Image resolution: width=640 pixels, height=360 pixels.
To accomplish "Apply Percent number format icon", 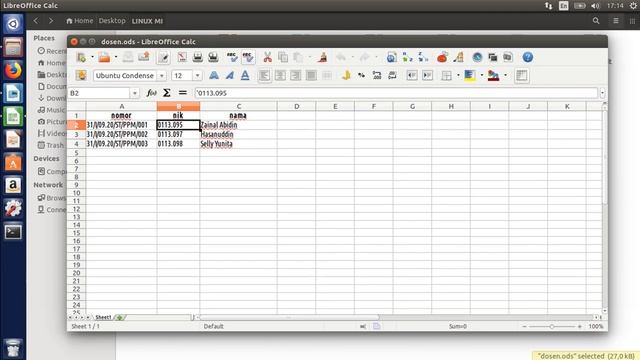I will (362, 76).
